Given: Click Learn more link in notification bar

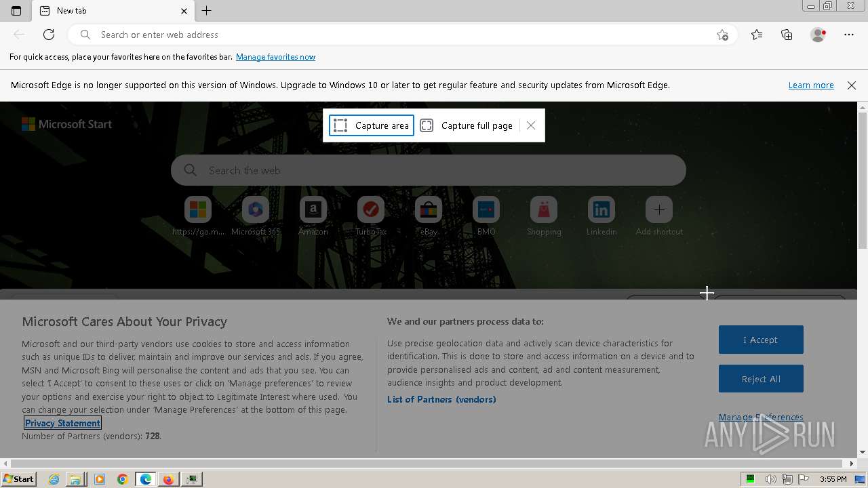Looking at the screenshot, I should click(811, 85).
